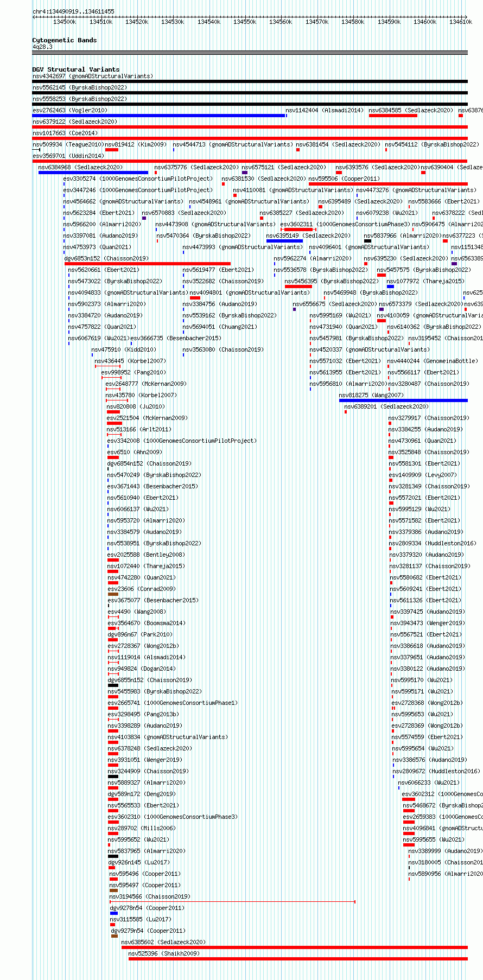Click label dgv926n145 (Lu2017)
483x980 pixels.
[139, 862]
